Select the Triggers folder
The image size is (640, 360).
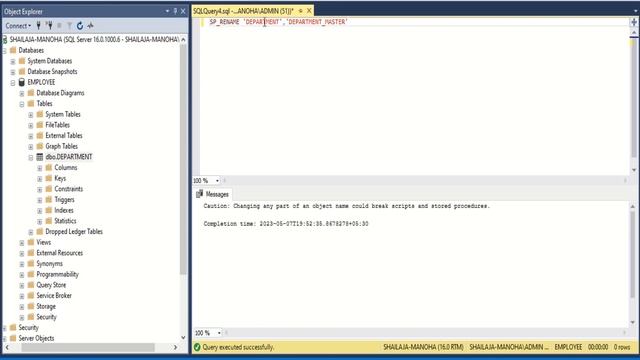[x=64, y=200]
